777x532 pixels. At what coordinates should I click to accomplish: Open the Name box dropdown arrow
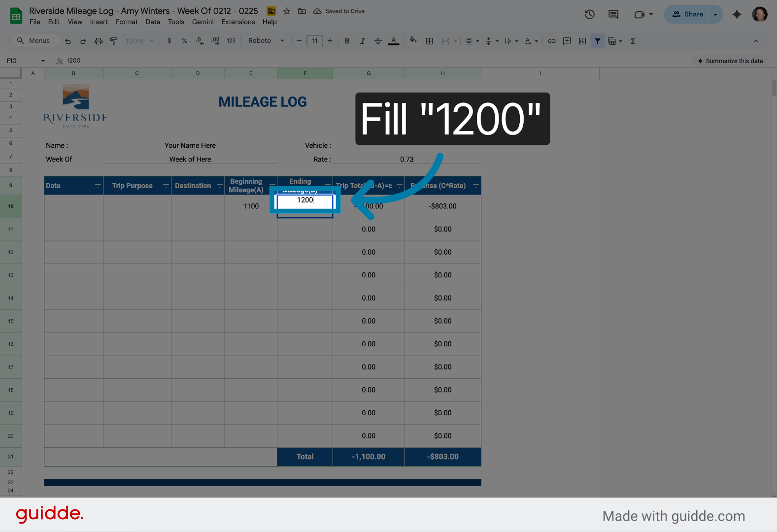pyautogui.click(x=43, y=61)
